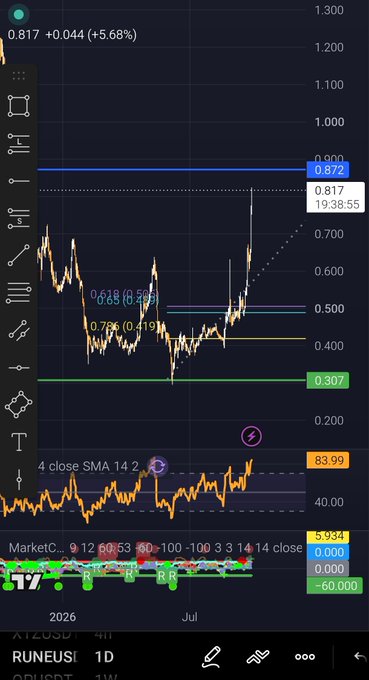Select the vertical price marker tool

point(19,480)
